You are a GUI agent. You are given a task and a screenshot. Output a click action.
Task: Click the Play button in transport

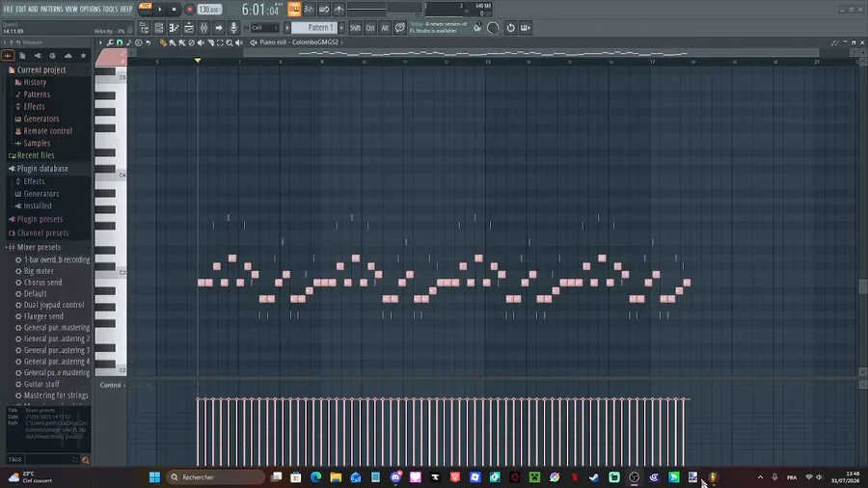click(x=160, y=9)
